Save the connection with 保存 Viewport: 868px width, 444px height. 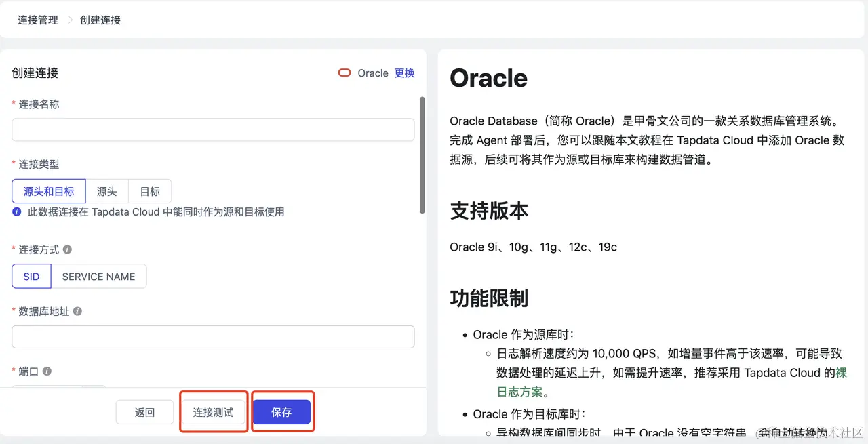click(x=281, y=412)
